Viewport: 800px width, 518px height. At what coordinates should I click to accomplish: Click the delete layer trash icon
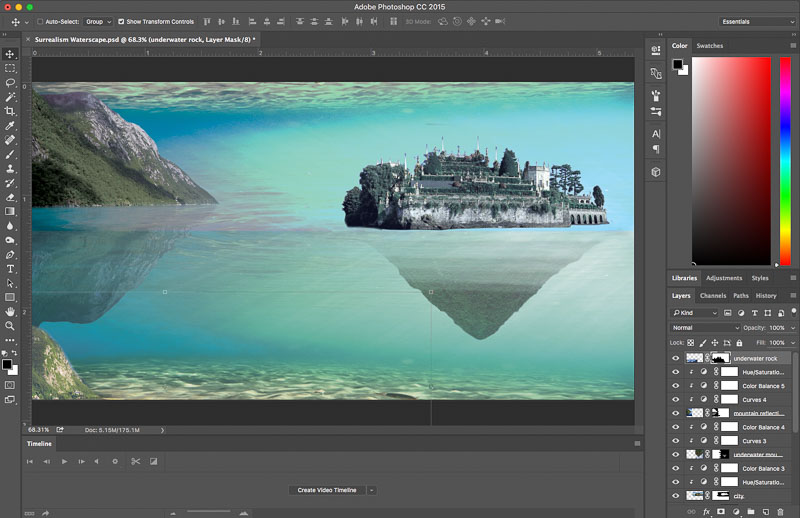780,511
